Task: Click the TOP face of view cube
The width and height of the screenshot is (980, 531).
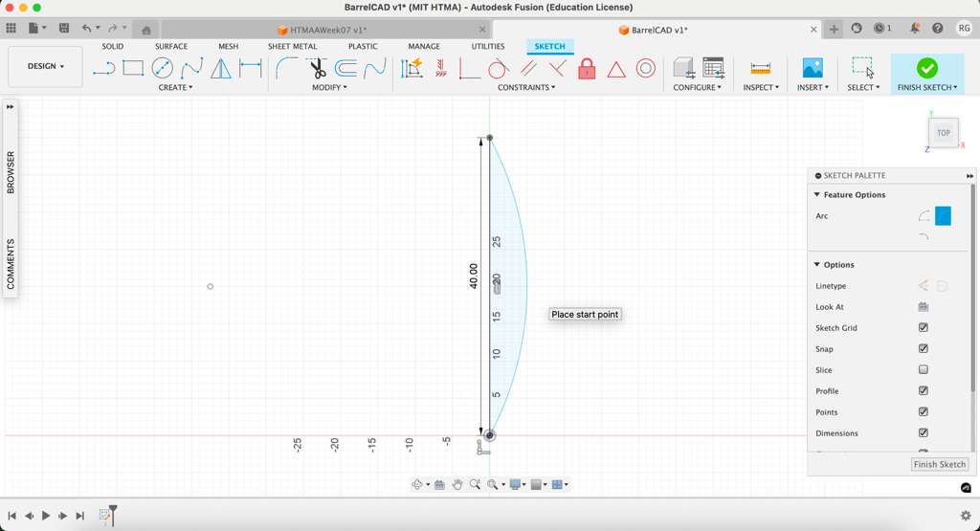Action: 943,133
